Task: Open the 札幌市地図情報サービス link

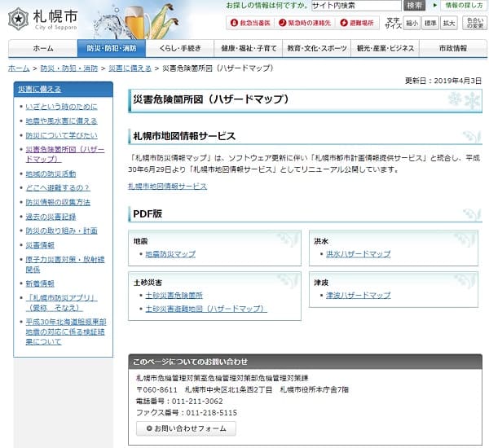Action: point(167,187)
